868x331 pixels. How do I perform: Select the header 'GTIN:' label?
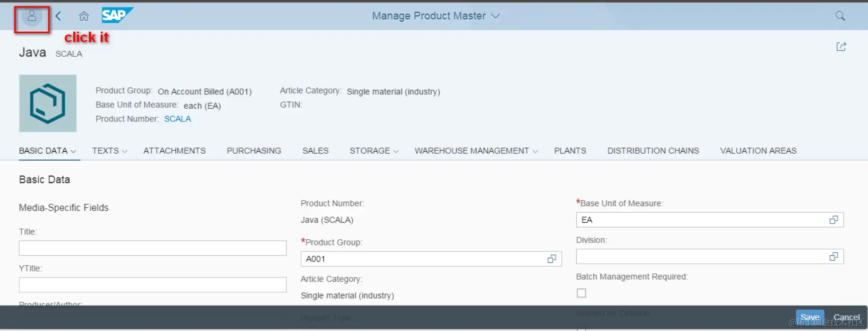click(x=291, y=105)
